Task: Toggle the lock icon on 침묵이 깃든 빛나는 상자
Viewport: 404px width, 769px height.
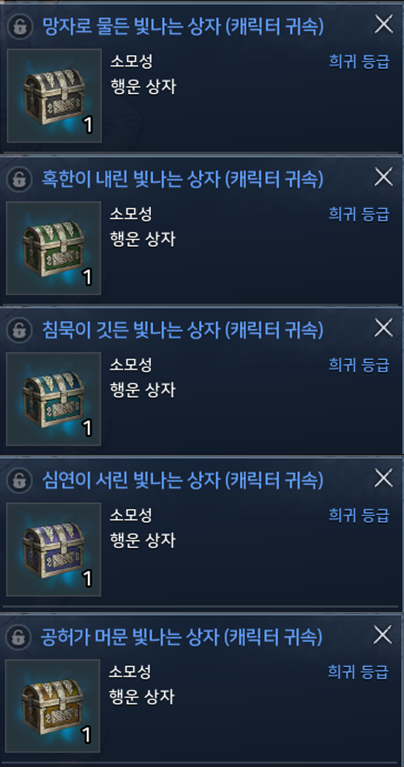Action: 19,330
